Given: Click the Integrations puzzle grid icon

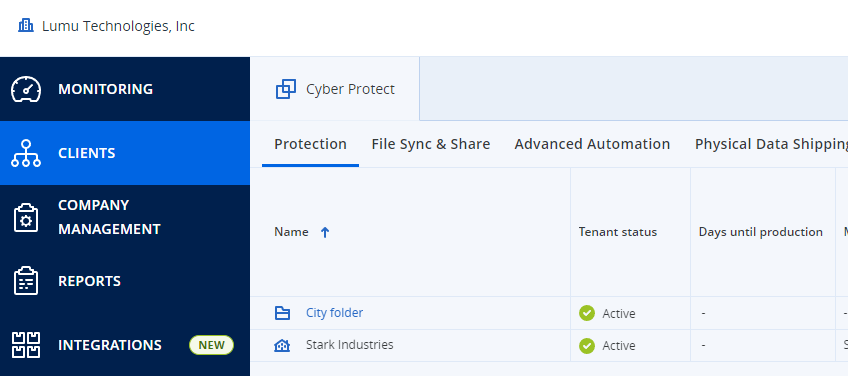Looking at the screenshot, I should (26, 345).
